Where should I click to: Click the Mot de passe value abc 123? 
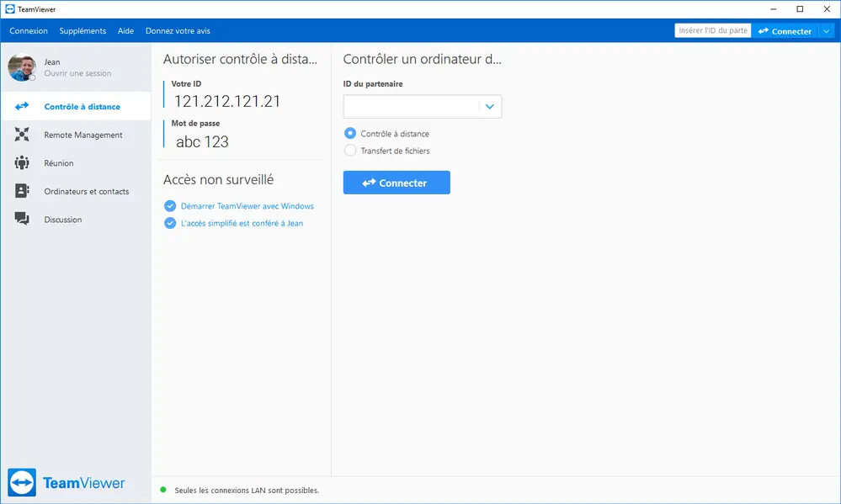(202, 141)
